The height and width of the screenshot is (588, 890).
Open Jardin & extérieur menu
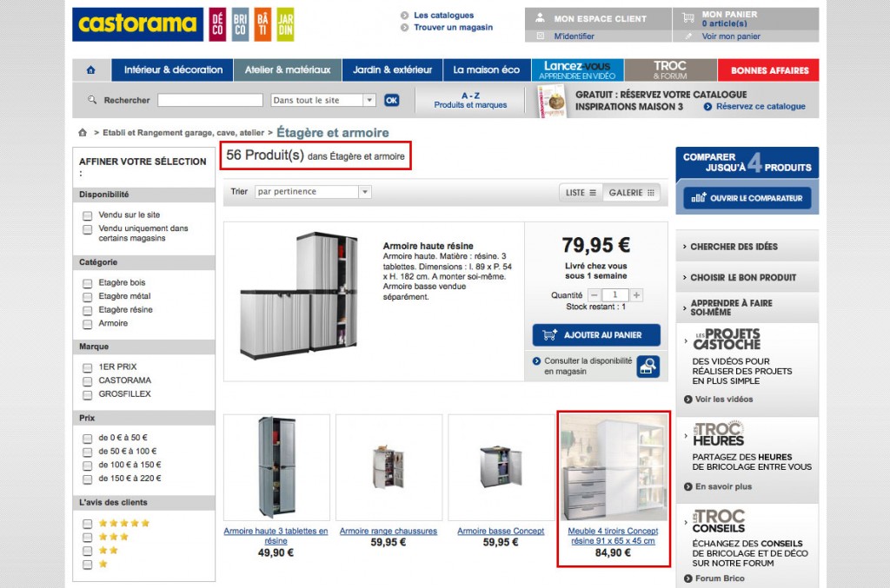[392, 70]
